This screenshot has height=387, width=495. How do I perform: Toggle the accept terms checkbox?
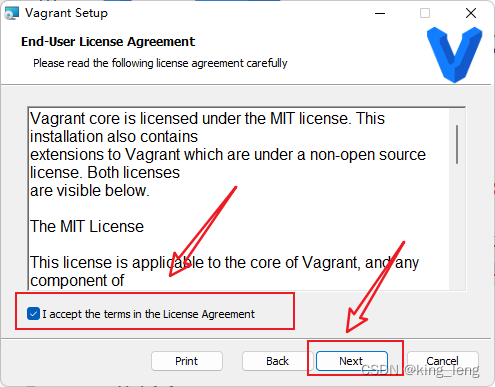33,314
